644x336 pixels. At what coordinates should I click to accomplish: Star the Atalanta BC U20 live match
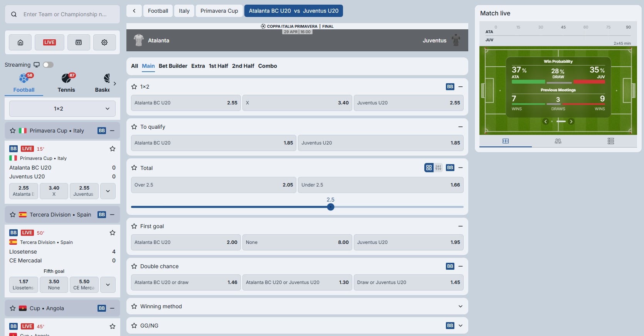[x=113, y=149]
